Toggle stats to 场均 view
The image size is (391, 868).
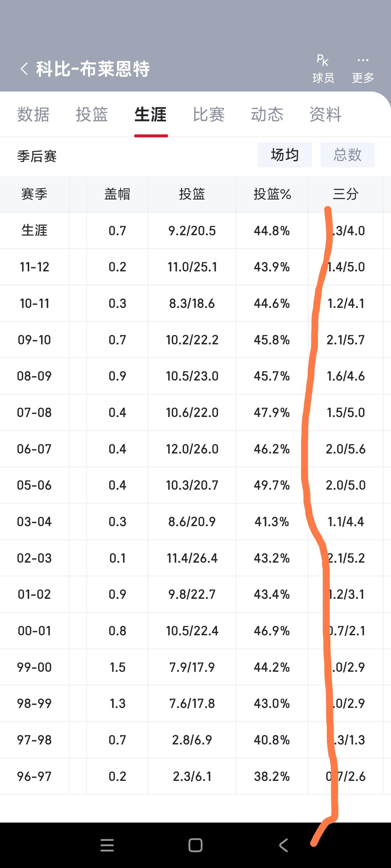tap(285, 155)
